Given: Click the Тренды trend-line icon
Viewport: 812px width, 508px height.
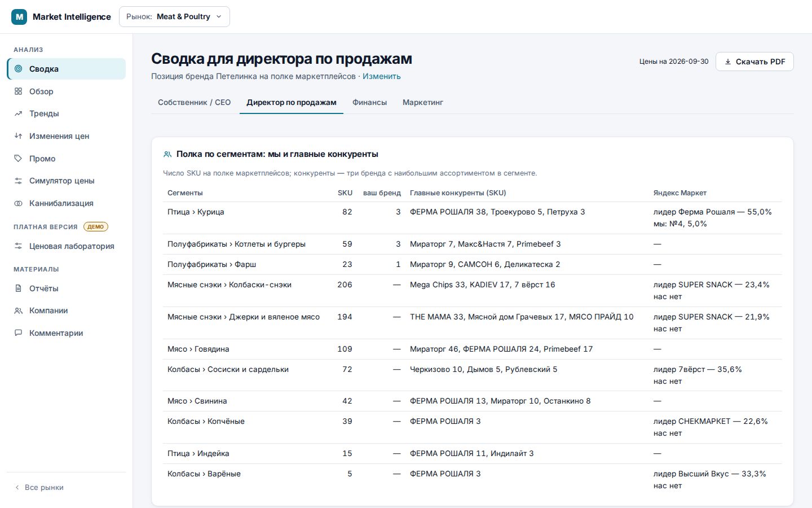Looking at the screenshot, I should (x=19, y=113).
